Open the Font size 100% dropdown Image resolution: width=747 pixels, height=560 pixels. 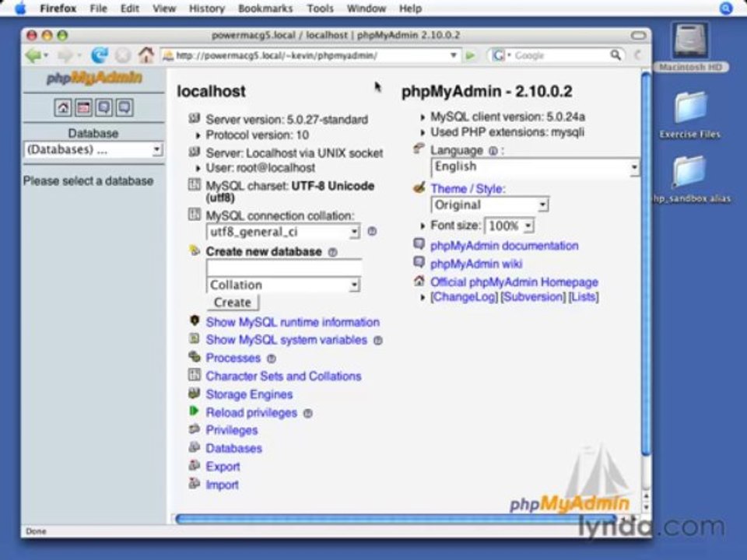click(x=509, y=226)
